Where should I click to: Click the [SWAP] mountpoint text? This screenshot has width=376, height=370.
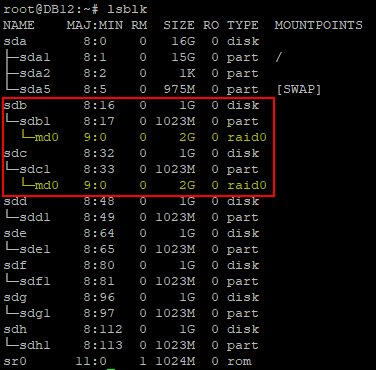pyautogui.click(x=299, y=89)
